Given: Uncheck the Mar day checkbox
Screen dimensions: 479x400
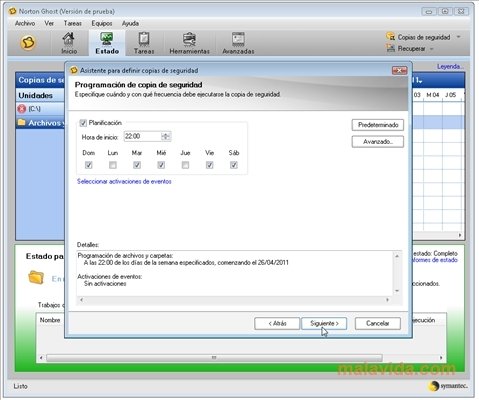Looking at the screenshot, I should click(x=137, y=165).
